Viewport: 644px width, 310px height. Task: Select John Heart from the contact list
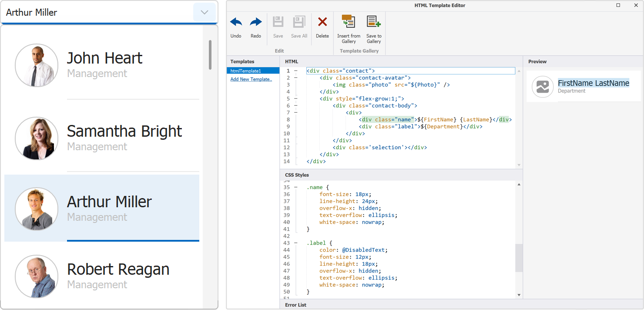104,65
